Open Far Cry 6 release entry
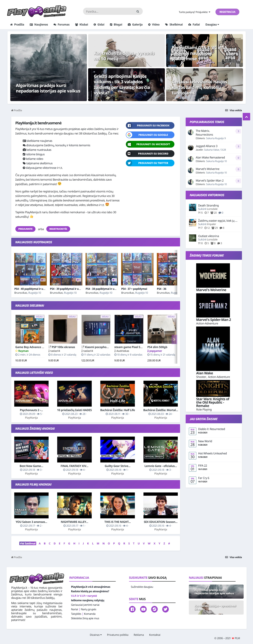This screenshot has height=644, width=253. pos(204,478)
